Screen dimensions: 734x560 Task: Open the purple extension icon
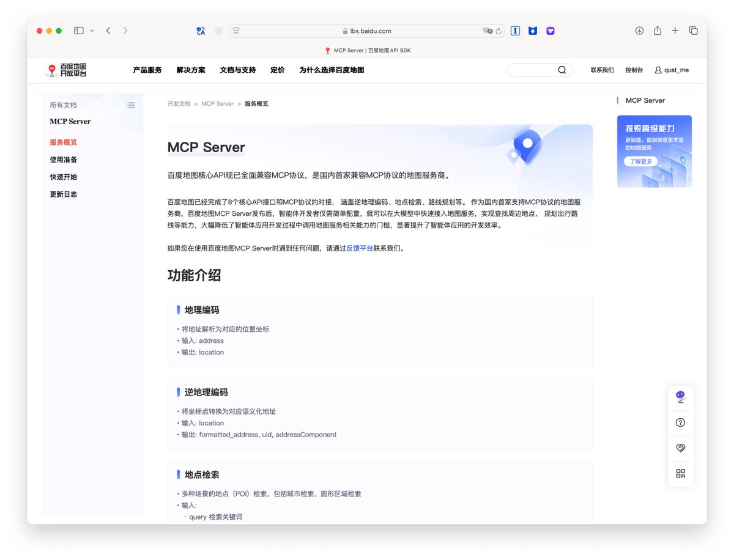550,31
